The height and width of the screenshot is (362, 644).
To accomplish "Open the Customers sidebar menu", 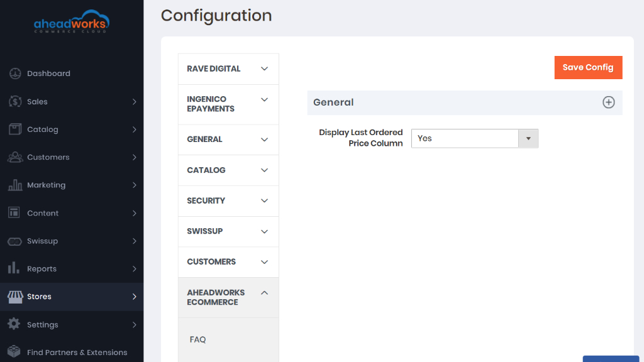I will 72,157.
